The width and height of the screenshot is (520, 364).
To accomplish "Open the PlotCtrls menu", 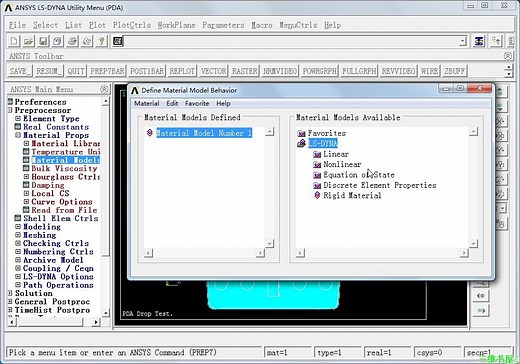I will (131, 25).
